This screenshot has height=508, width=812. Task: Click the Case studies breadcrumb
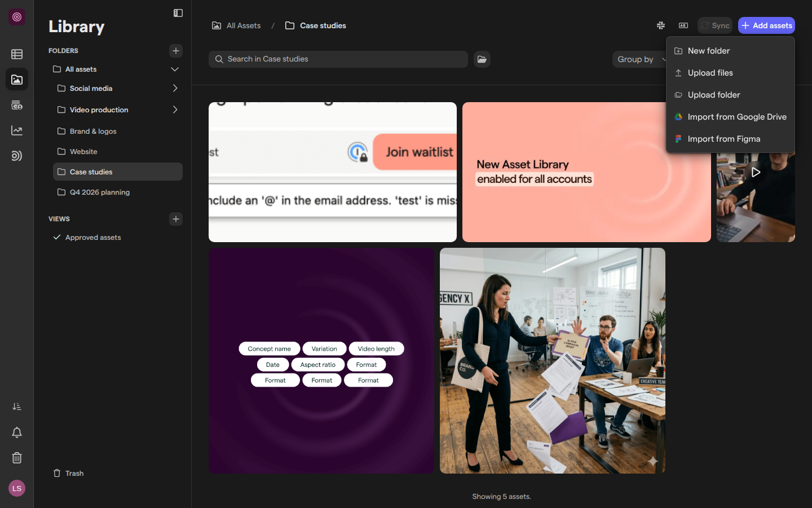pos(316,25)
